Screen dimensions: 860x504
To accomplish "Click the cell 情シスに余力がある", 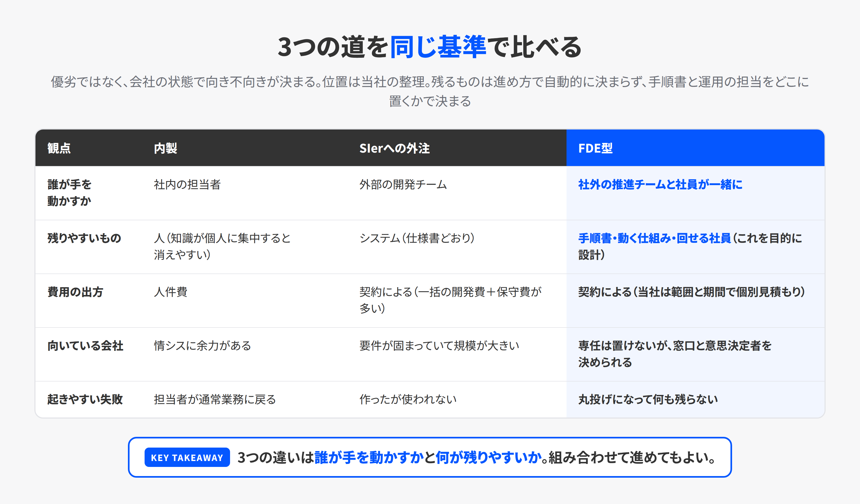I will (x=202, y=346).
